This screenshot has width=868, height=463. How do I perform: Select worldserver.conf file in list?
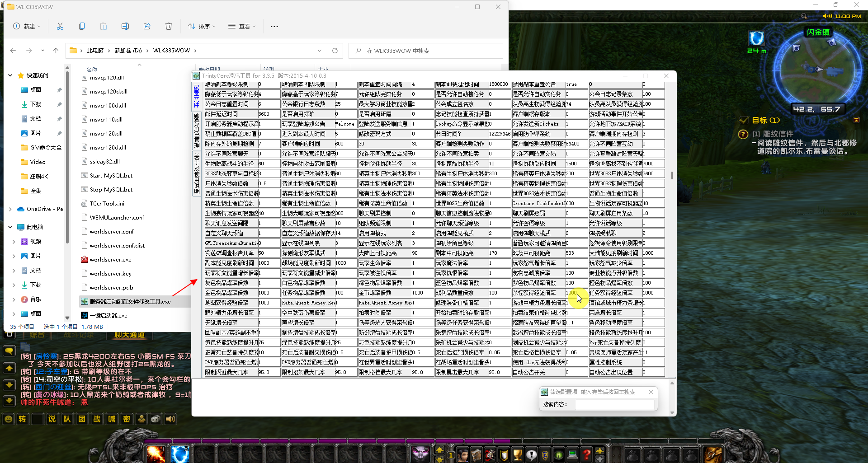(112, 231)
